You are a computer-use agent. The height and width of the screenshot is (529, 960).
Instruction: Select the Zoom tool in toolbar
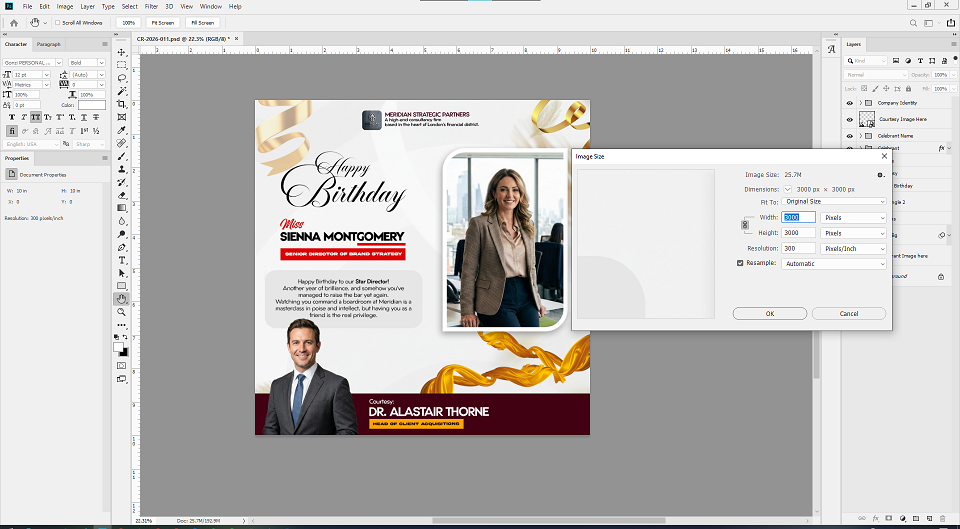point(122,311)
